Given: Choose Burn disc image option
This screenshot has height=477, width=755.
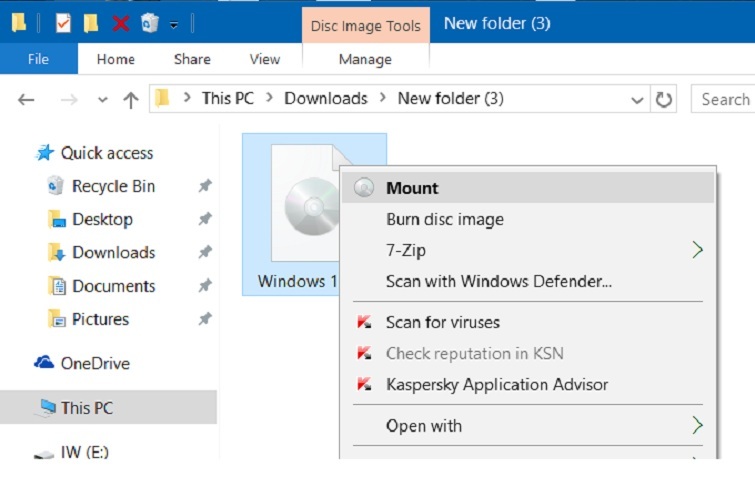Looking at the screenshot, I should coord(444,219).
